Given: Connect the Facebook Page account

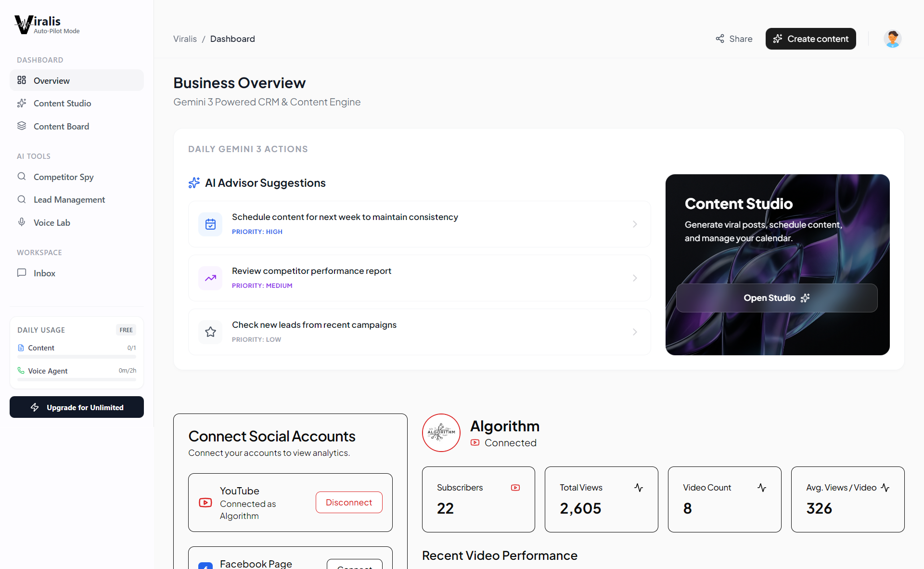Looking at the screenshot, I should tap(355, 567).
